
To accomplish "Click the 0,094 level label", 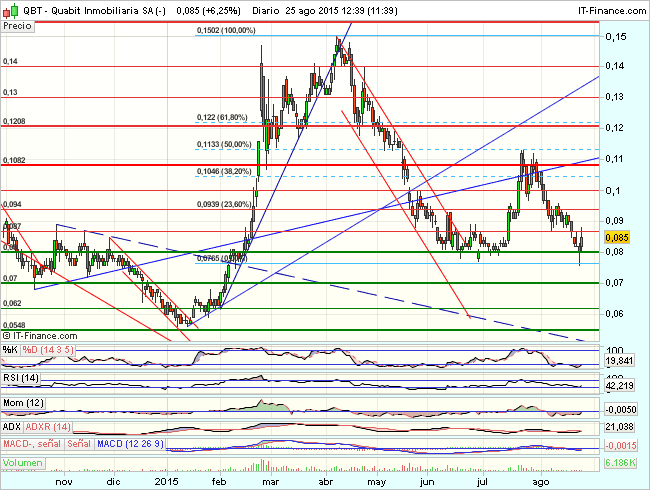I will (12, 204).
